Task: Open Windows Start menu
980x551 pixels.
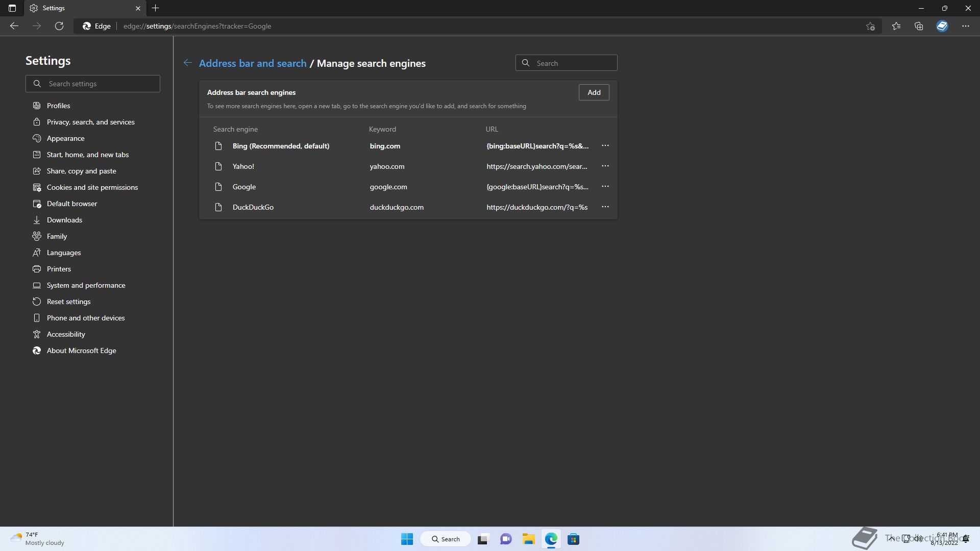Action: [x=407, y=539]
